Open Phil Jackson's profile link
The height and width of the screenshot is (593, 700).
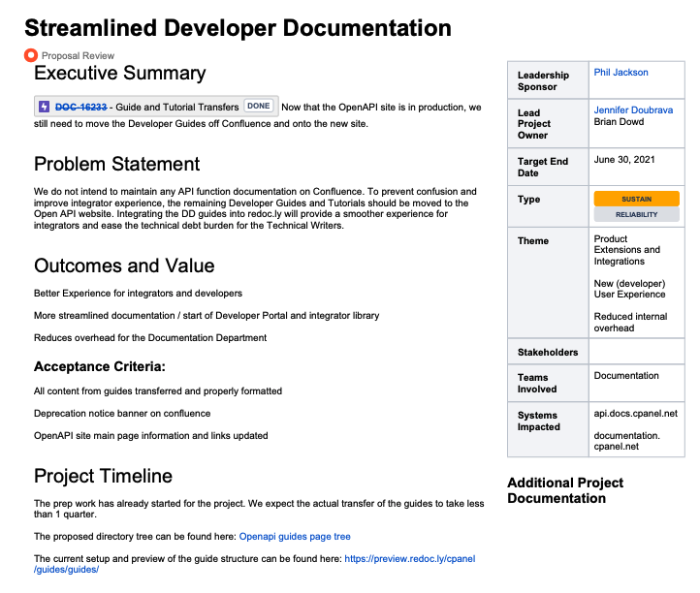[620, 73]
